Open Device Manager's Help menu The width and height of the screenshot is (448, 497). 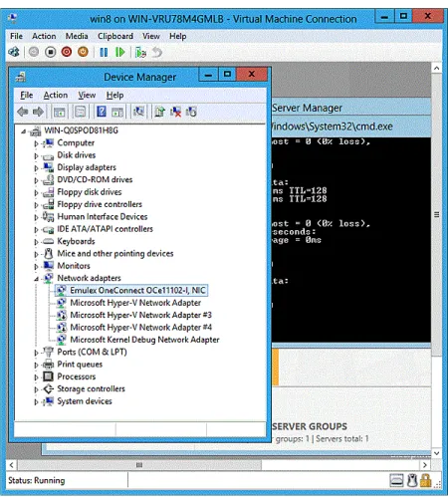point(114,96)
